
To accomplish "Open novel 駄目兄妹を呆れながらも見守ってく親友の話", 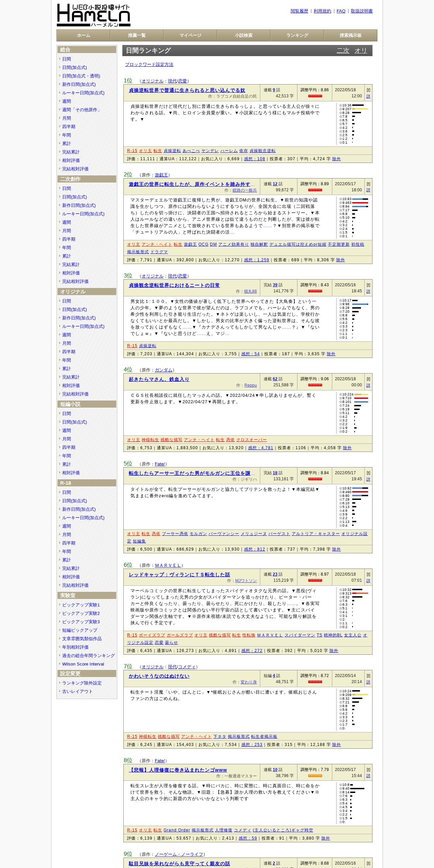I will [x=179, y=864].
